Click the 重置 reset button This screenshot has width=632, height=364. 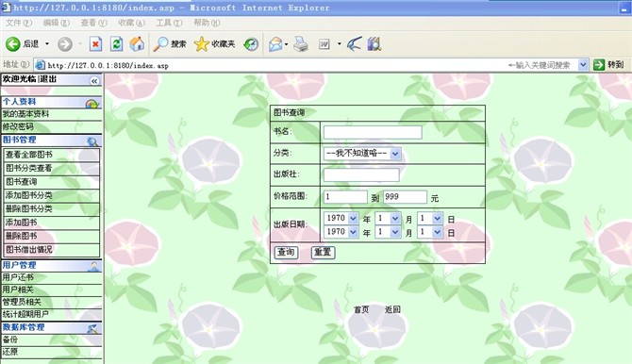point(324,253)
